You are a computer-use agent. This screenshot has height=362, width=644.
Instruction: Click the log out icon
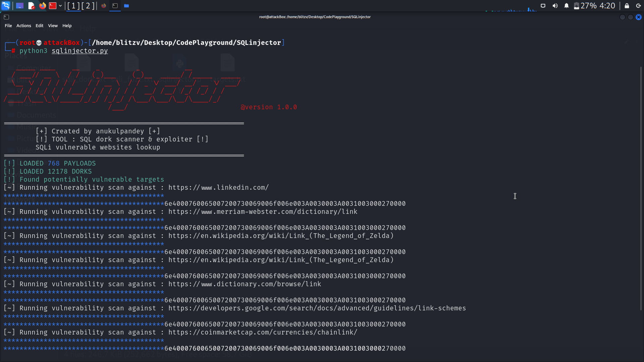[x=638, y=6]
